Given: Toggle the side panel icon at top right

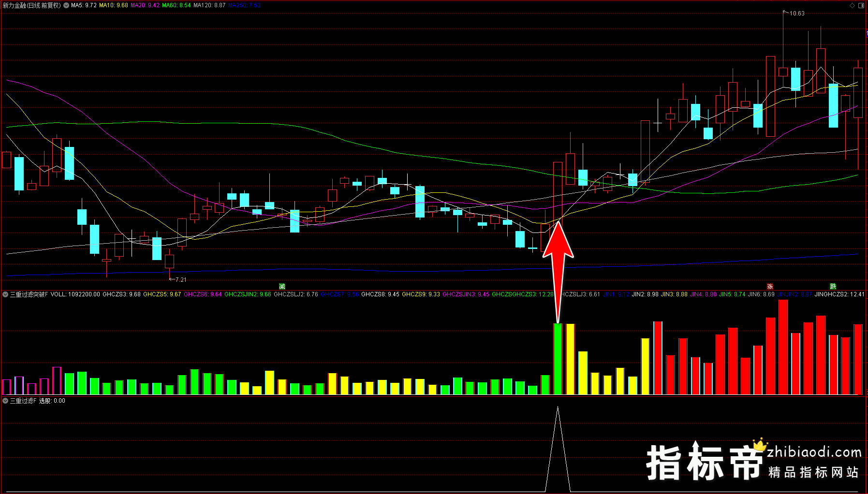Looking at the screenshot, I should click(x=861, y=5).
